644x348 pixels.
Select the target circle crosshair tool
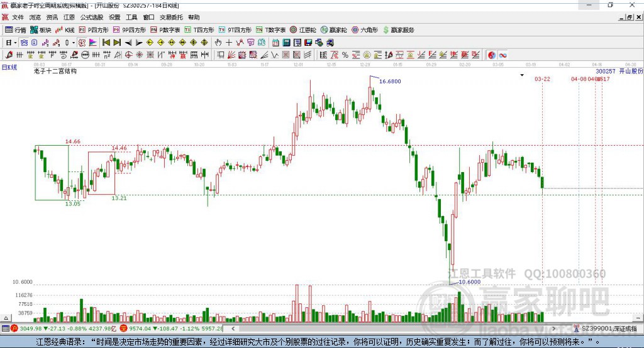128,55
